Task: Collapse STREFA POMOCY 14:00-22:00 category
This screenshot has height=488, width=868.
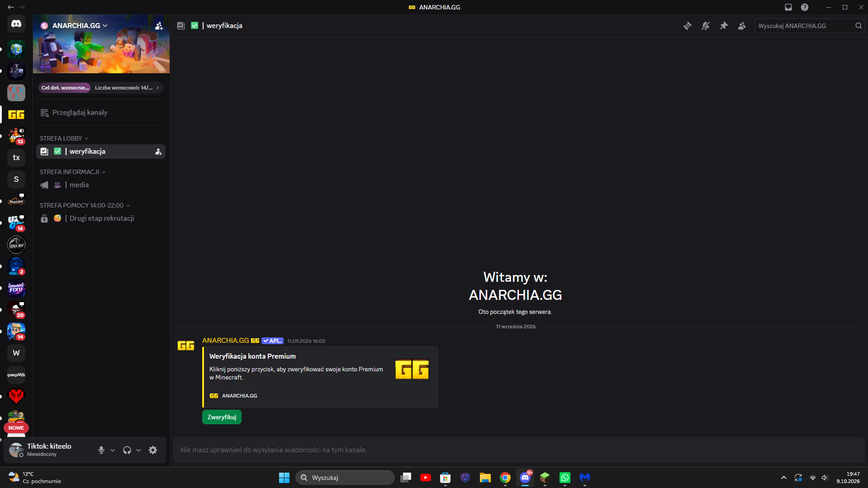Action: (85, 205)
